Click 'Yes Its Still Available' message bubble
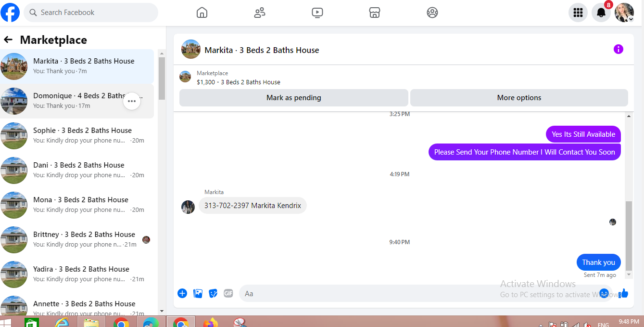The image size is (644, 327). point(583,134)
